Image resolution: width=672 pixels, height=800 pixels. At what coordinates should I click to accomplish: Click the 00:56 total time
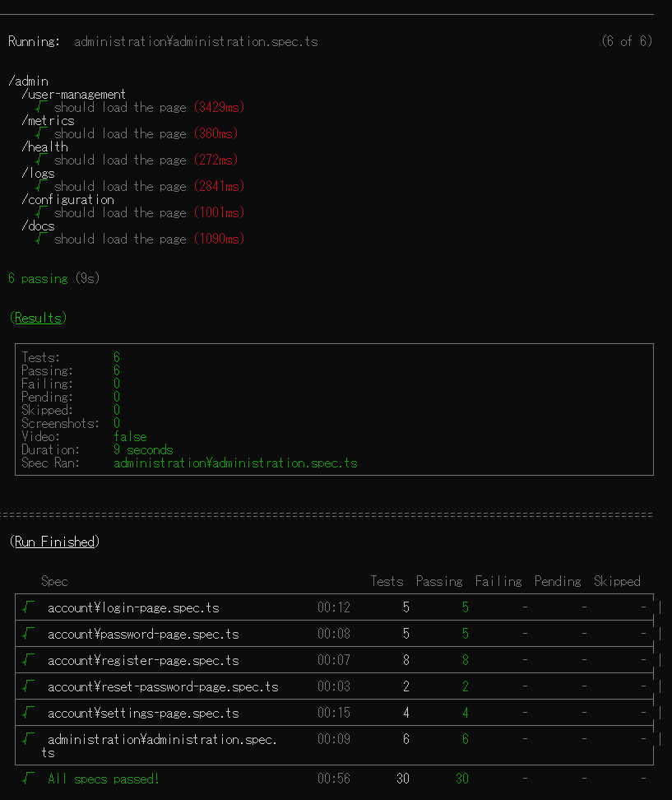click(334, 779)
